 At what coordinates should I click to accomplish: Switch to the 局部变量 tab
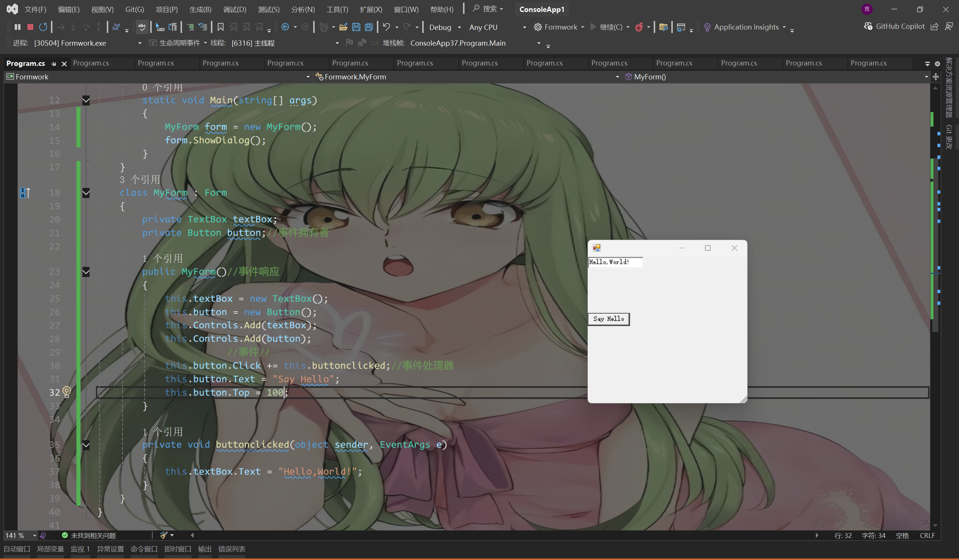pos(50,549)
